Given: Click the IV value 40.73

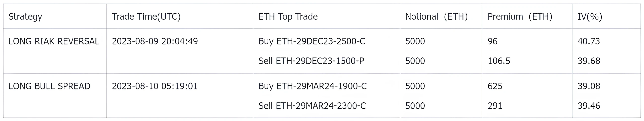Looking at the screenshot, I should (589, 41).
